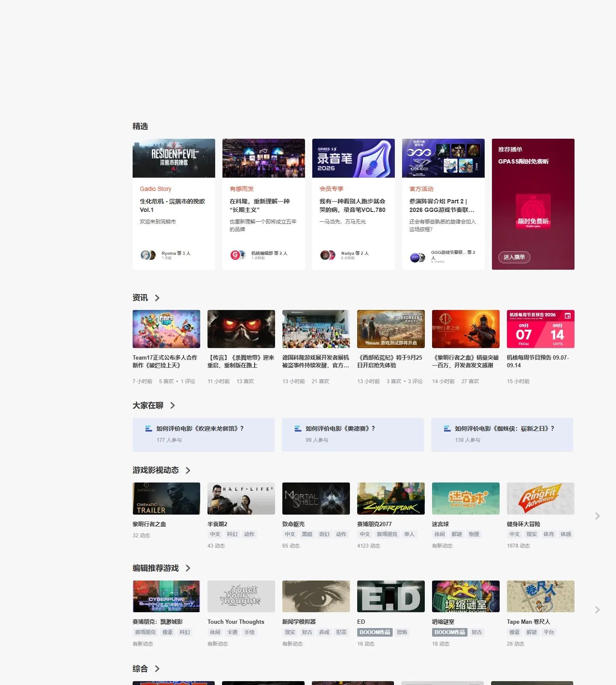This screenshot has width=616, height=685.
Task: Select the 手绘 tag under Touch Your Thoughts
Action: [x=249, y=632]
